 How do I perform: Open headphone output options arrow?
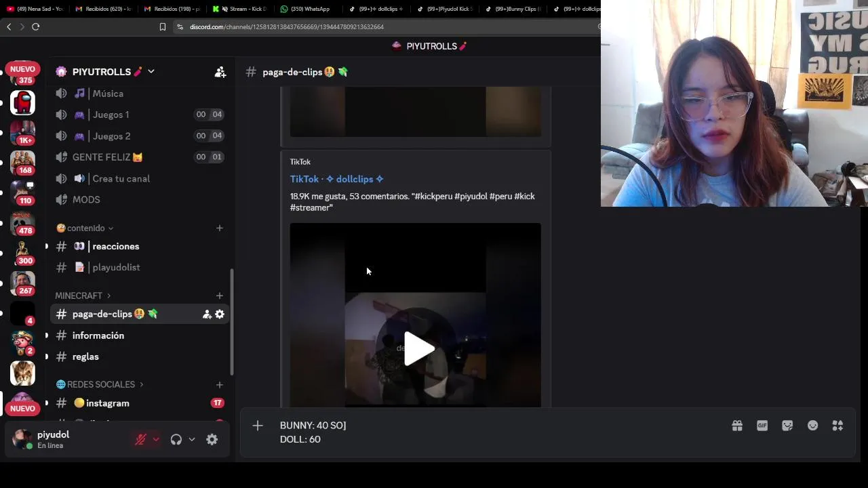tap(192, 439)
